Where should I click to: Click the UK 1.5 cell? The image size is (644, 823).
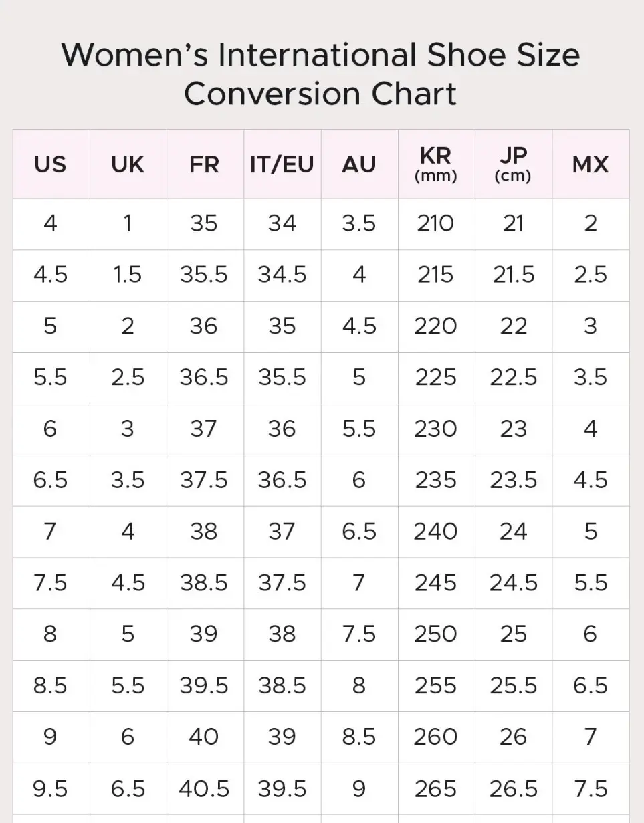[128, 275]
